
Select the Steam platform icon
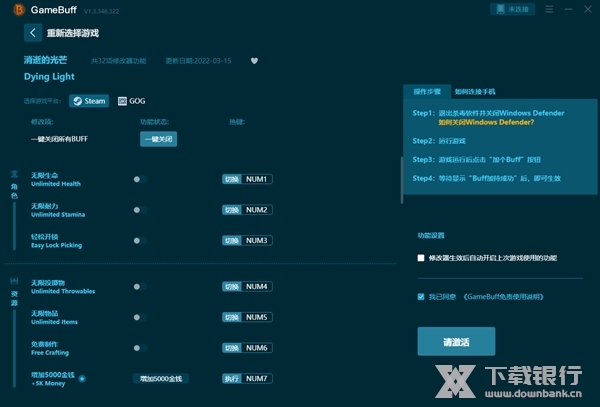[89, 101]
